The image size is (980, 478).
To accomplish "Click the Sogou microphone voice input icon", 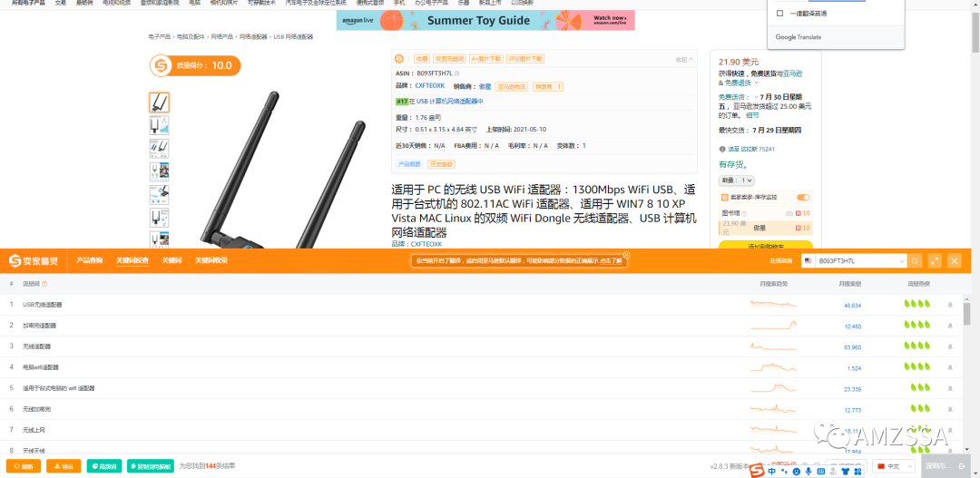I will click(x=808, y=471).
